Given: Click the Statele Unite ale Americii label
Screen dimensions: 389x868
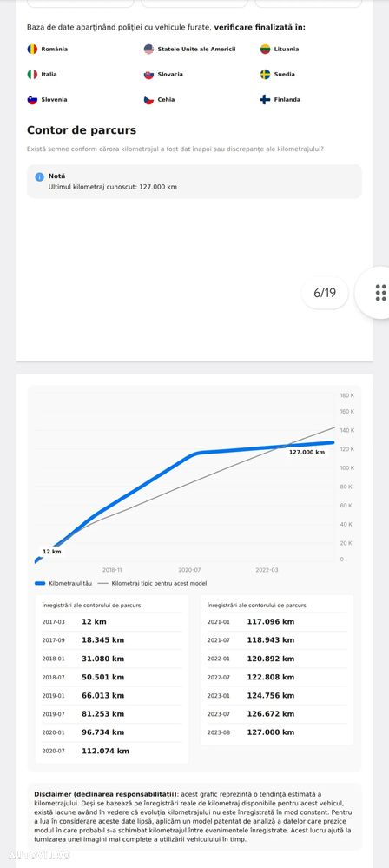Looking at the screenshot, I should coord(196,49).
